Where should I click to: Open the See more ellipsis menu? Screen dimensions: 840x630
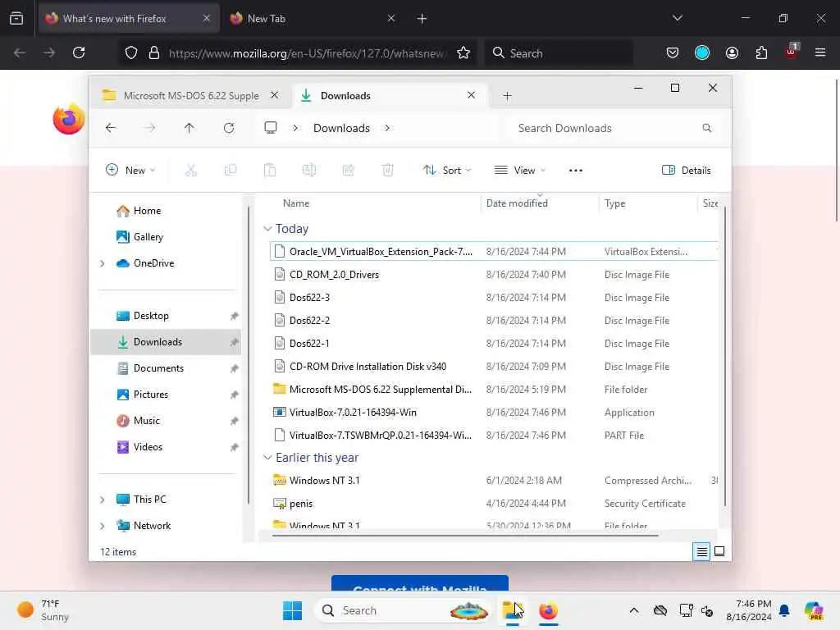[x=575, y=171]
